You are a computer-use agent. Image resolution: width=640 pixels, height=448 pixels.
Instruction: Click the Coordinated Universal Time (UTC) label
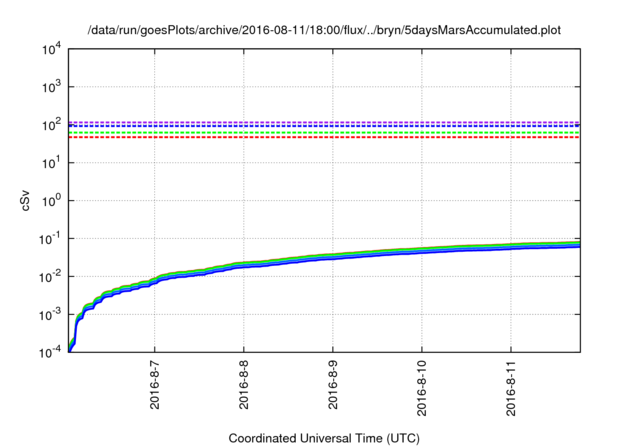click(324, 438)
